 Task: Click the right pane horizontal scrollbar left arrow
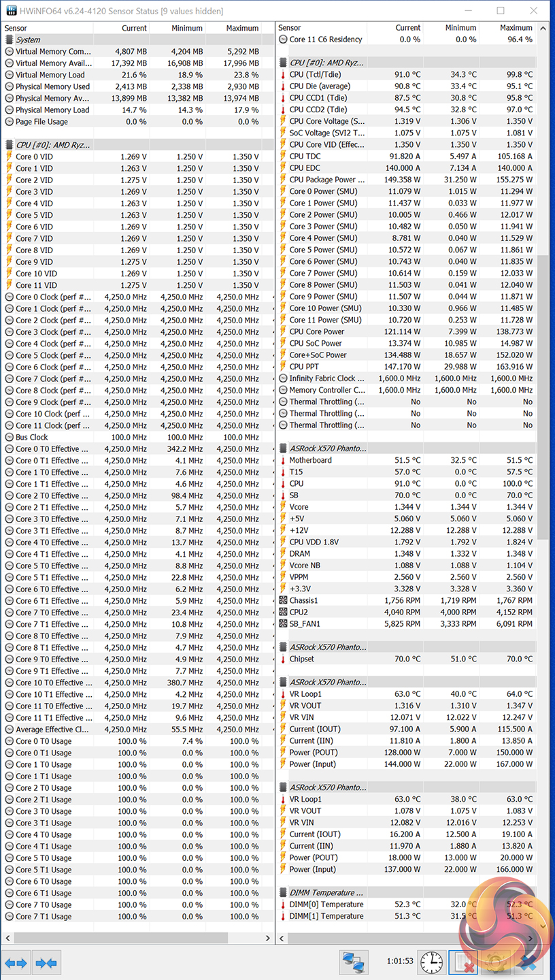point(282,938)
